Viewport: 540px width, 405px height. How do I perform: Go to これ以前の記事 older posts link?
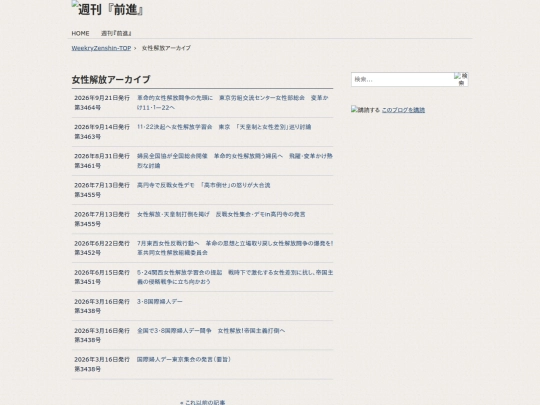tap(202, 402)
